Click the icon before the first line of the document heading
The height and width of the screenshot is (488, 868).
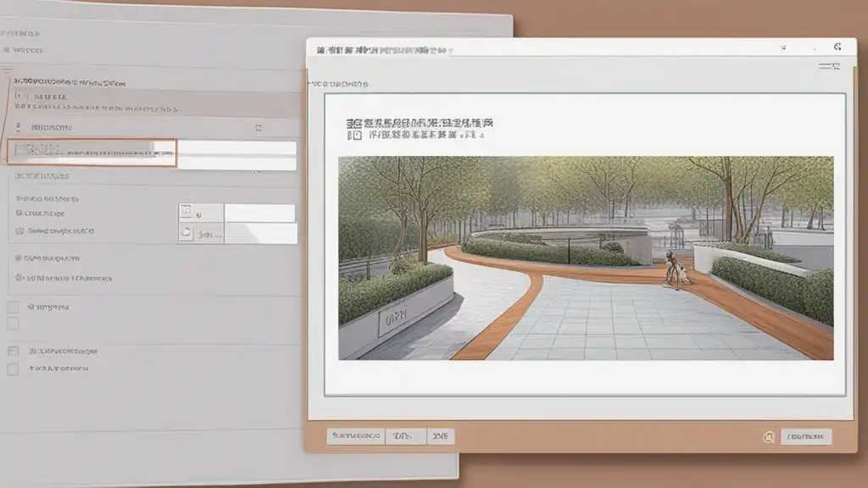click(353, 123)
